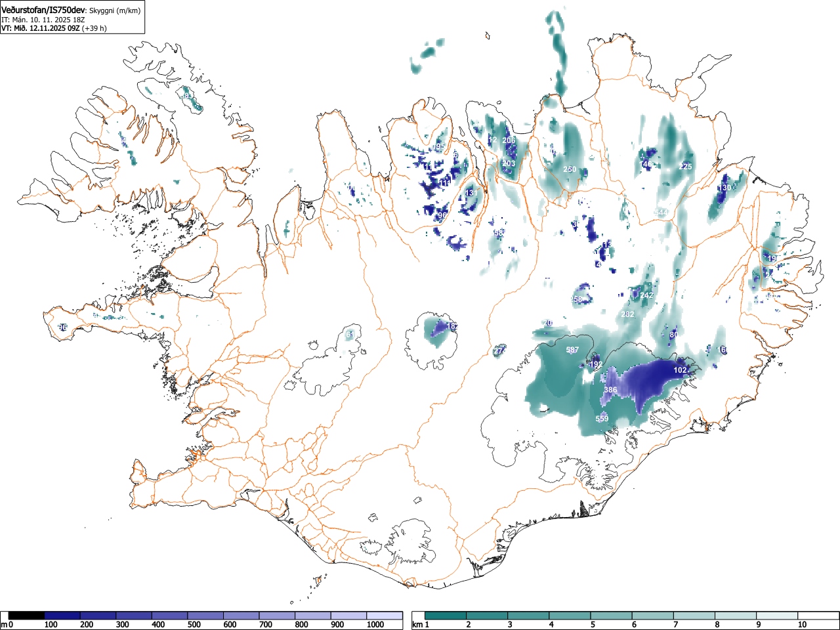Select the 61 value label
The width and height of the screenshot is (840, 630).
350,335
